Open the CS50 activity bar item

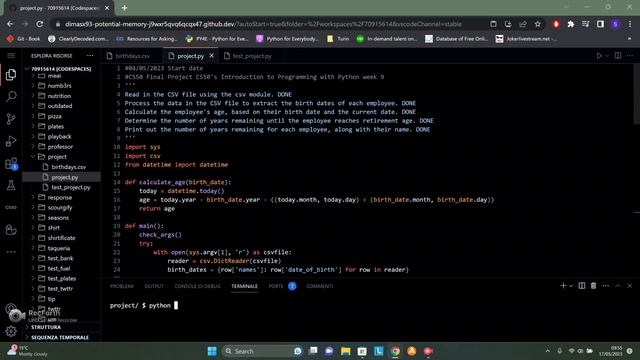pyautogui.click(x=11, y=207)
